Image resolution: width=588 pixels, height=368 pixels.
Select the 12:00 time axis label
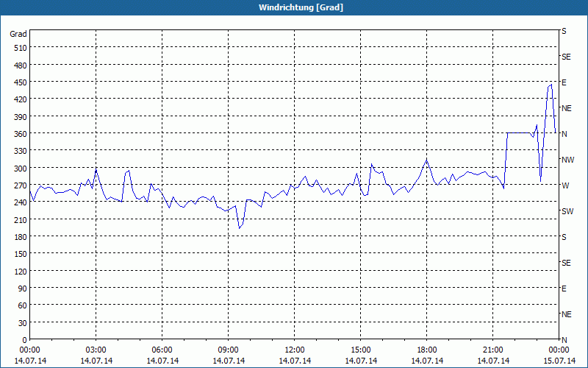pos(295,350)
